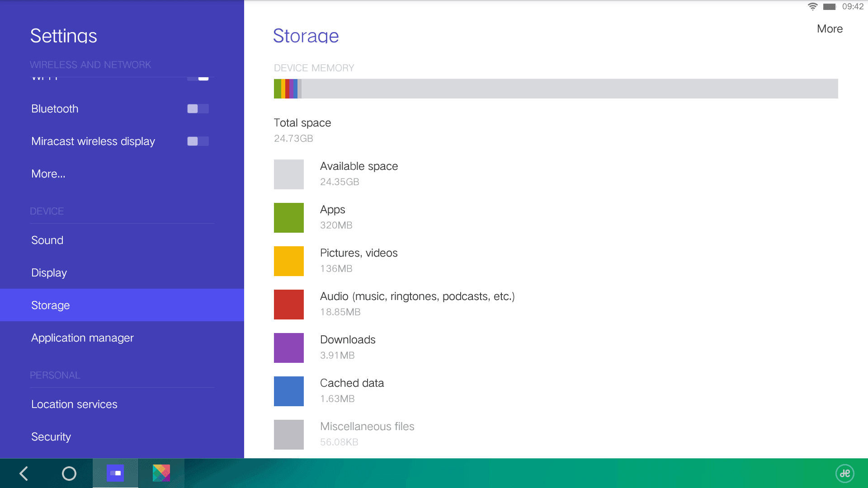Click the Settings sidebar title
Screen dimensions: 868x488
64,36
